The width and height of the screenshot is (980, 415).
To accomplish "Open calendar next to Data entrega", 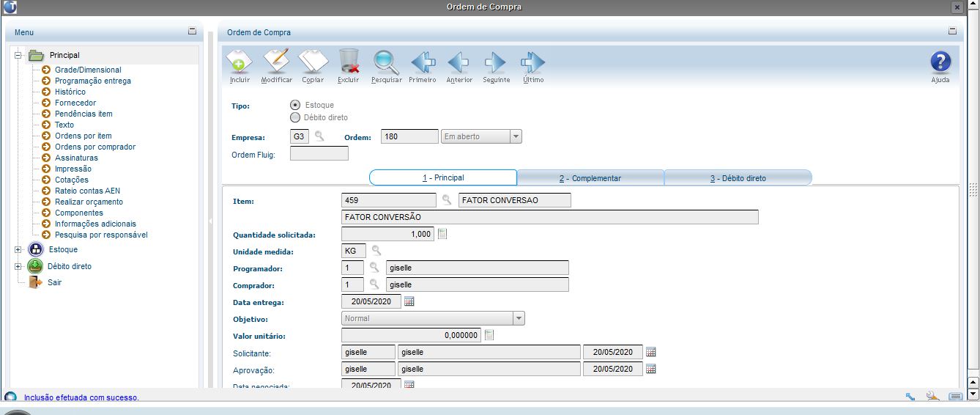I will pos(409,301).
